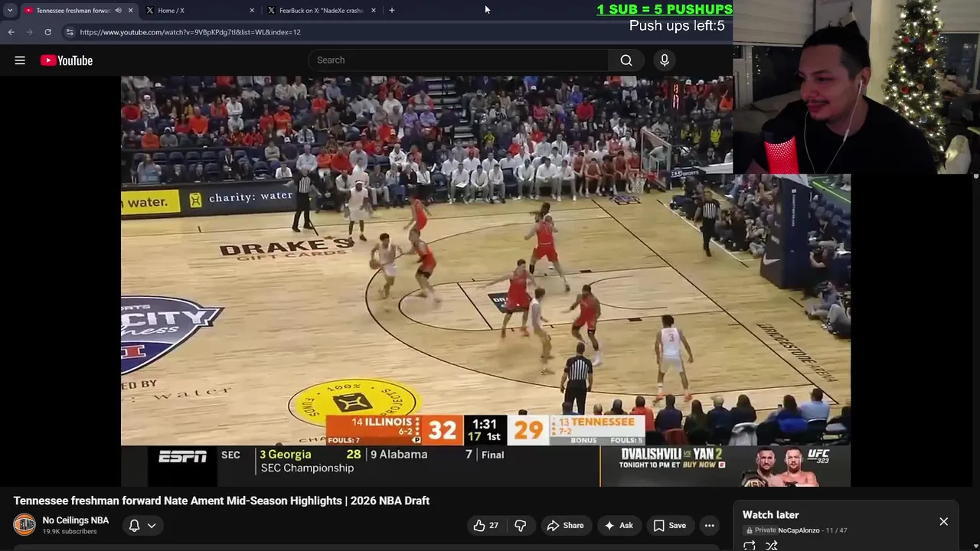Toggle shuffle playlist icon
The image size is (980, 551).
point(772,546)
